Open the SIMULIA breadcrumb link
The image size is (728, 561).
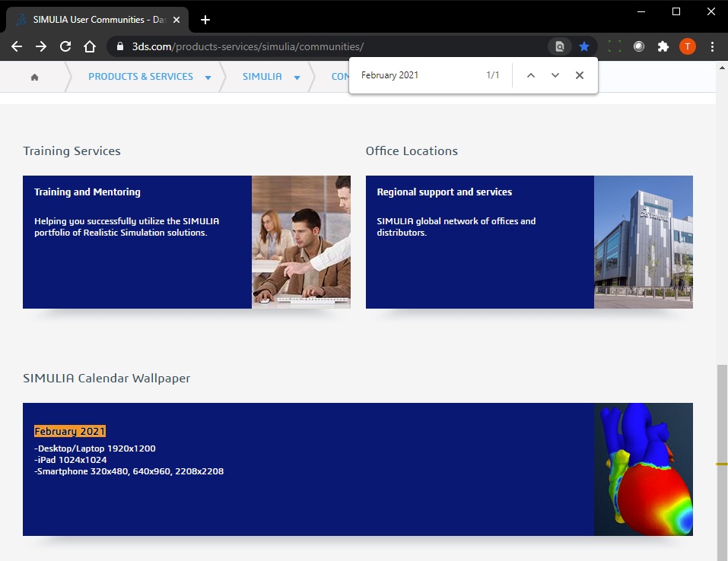(262, 77)
